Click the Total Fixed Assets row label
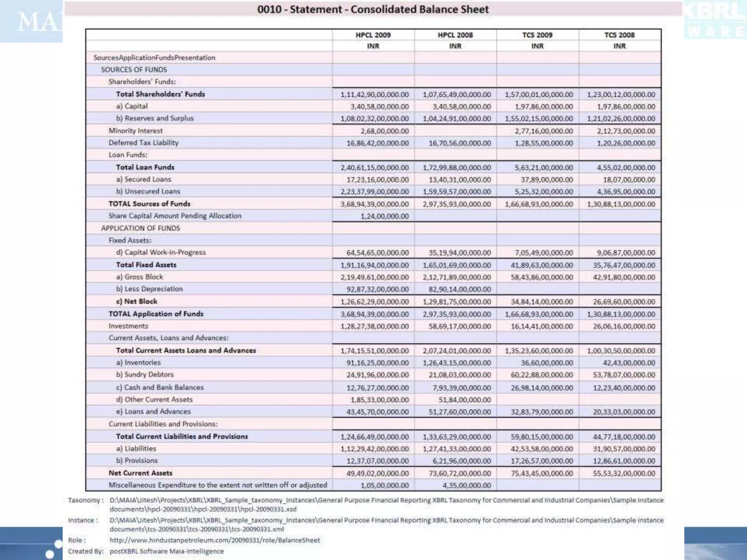The image size is (747, 560). click(146, 265)
